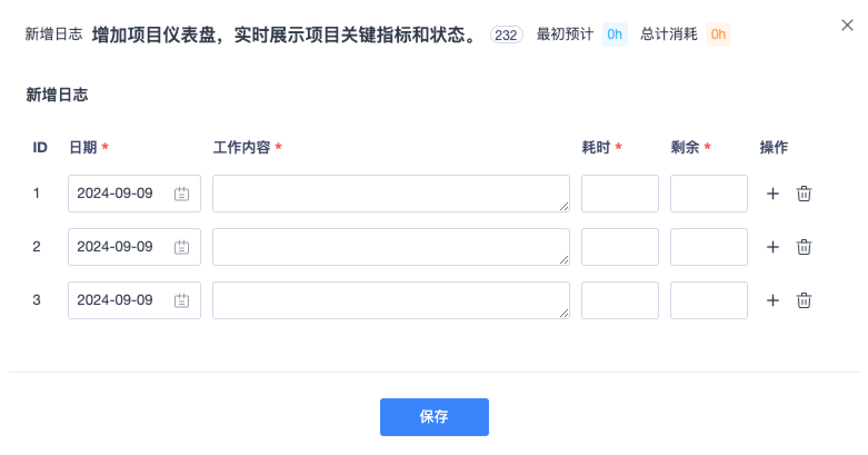This screenshot has height=455, width=868.
Task: Focus the 耗时 field in row 2
Action: click(620, 247)
